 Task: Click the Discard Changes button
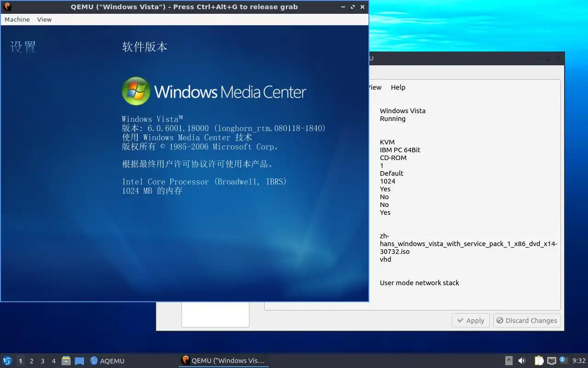click(527, 321)
